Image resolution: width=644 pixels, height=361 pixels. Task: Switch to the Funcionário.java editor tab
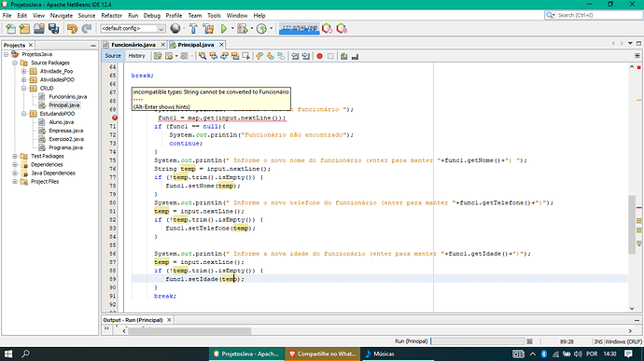pyautogui.click(x=133, y=45)
